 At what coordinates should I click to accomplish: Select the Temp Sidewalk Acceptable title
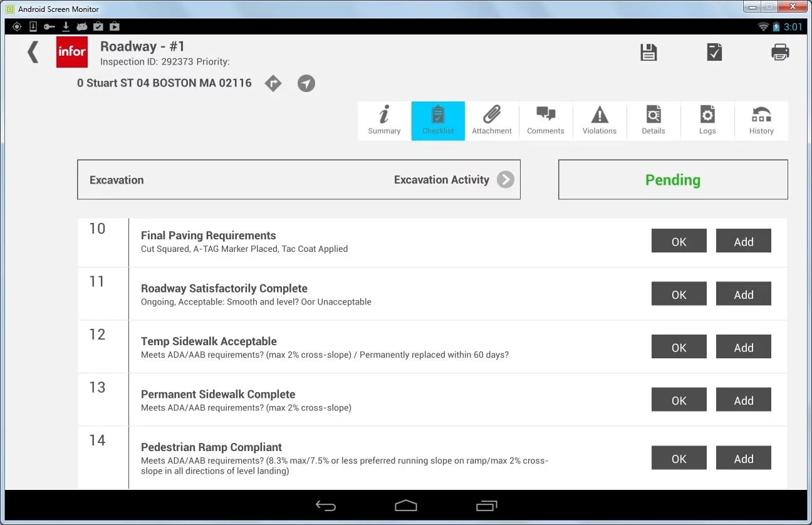pyautogui.click(x=209, y=341)
